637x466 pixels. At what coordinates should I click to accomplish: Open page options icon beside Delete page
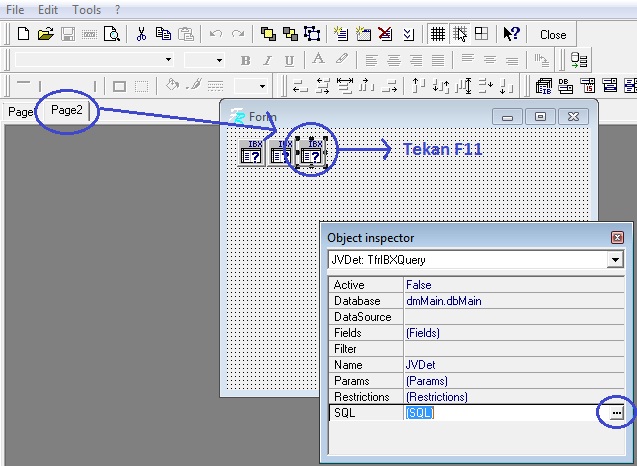click(408, 34)
